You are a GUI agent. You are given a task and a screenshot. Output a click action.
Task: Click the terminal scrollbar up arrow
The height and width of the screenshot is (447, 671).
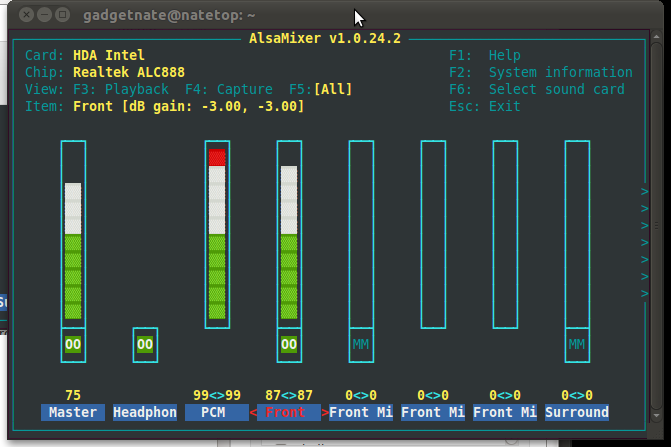[656, 37]
